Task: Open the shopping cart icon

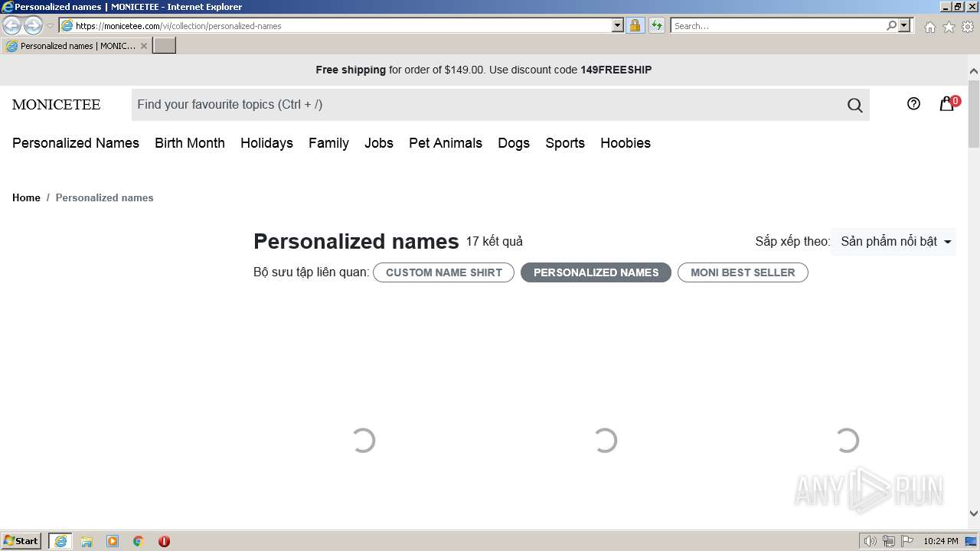Action: tap(948, 104)
